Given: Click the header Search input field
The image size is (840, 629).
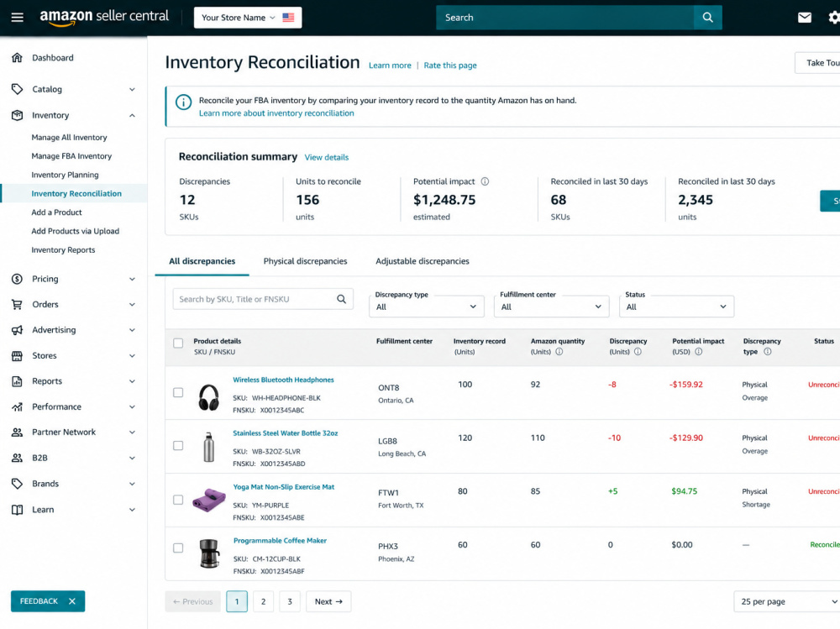Looking at the screenshot, I should point(565,18).
